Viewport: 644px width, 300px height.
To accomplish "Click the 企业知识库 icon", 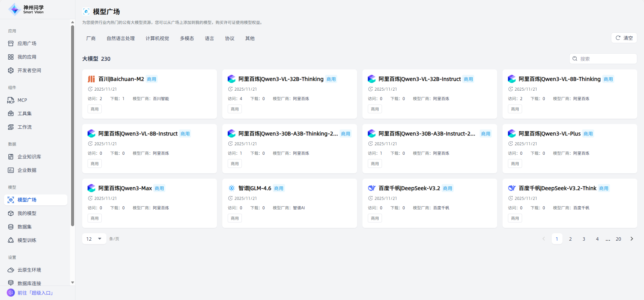I will (x=11, y=157).
